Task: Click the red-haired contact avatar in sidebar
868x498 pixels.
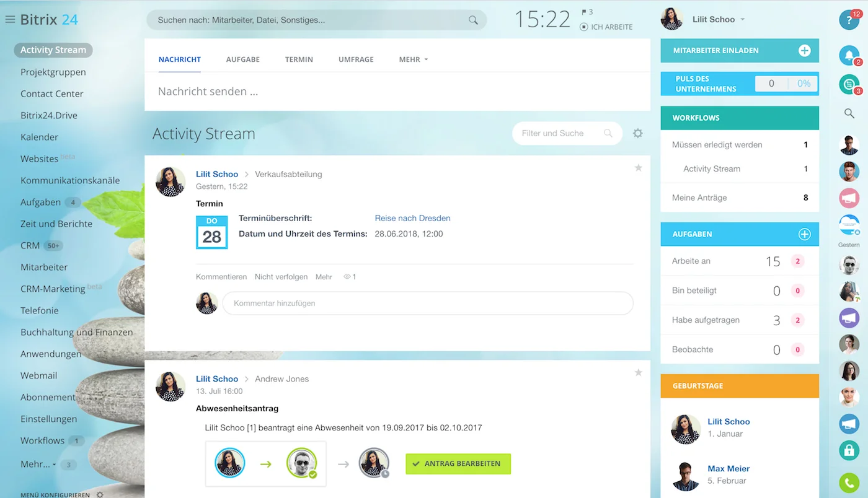Action: pyautogui.click(x=849, y=172)
